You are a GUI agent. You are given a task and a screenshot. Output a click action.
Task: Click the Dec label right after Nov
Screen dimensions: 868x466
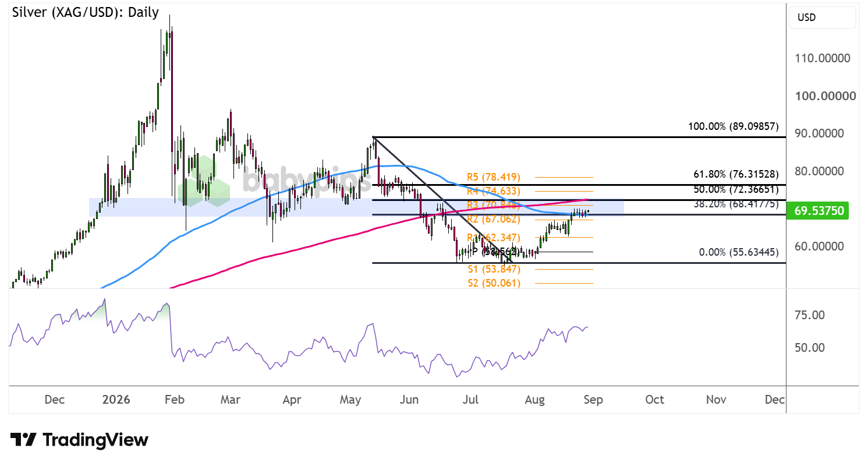pos(775,400)
